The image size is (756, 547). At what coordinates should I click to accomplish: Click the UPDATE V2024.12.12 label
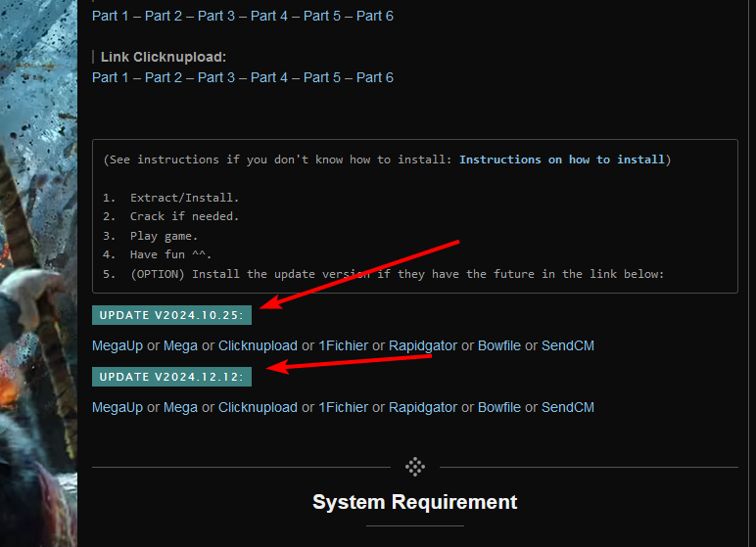tap(171, 377)
